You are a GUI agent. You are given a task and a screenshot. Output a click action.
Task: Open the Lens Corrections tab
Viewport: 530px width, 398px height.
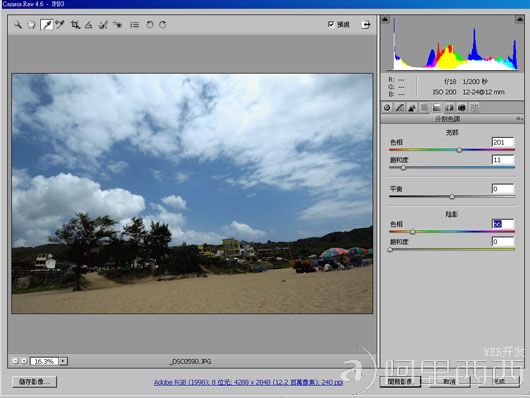pos(449,108)
